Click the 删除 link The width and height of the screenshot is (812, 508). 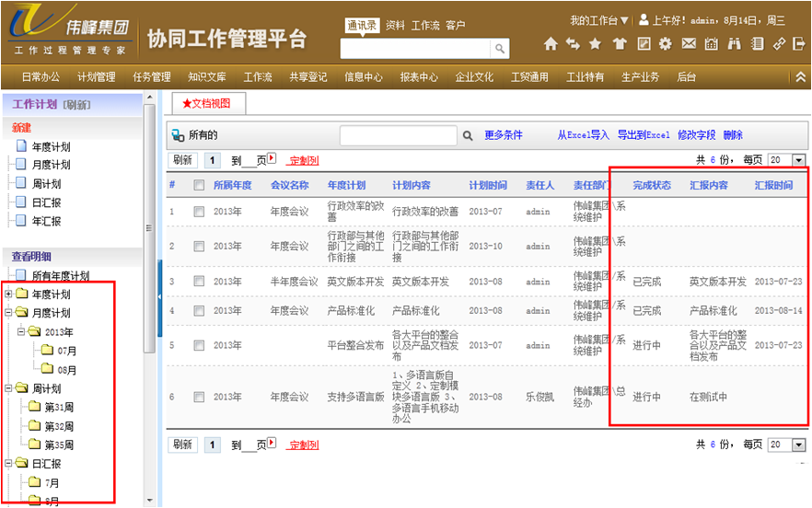coord(733,135)
